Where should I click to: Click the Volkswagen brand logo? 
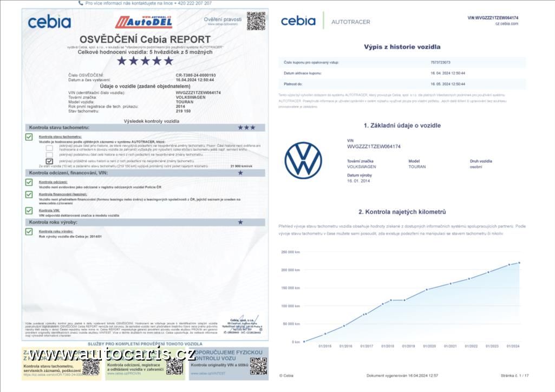coord(303,160)
